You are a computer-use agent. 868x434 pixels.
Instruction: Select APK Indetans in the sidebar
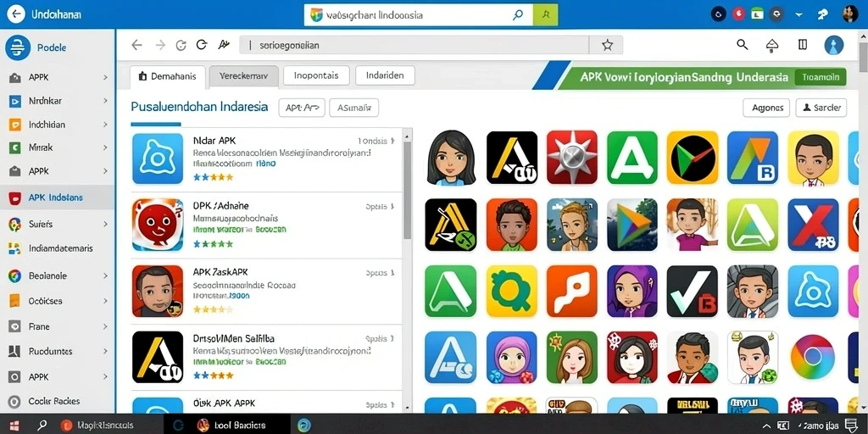point(57,198)
